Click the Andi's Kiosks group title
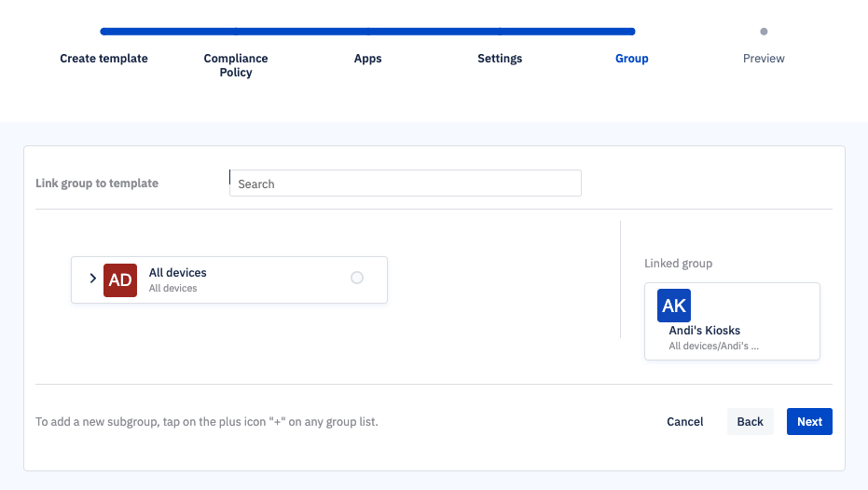This screenshot has height=490, width=868. pos(704,330)
